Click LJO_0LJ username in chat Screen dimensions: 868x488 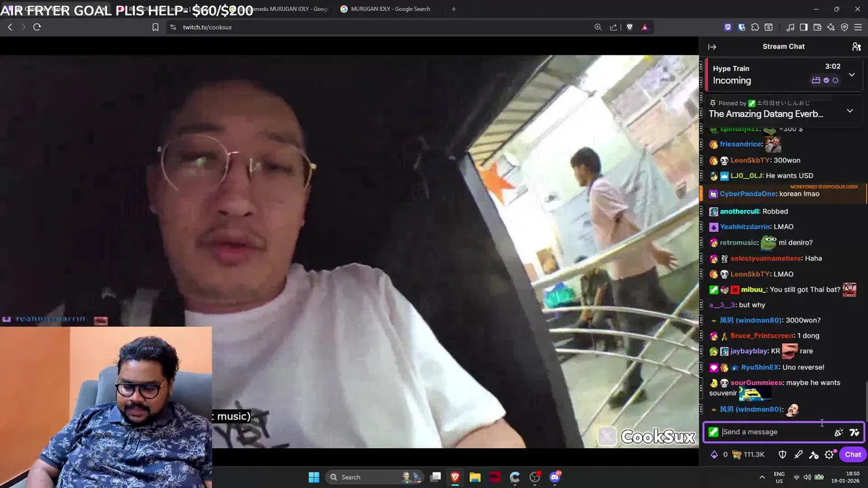(747, 176)
